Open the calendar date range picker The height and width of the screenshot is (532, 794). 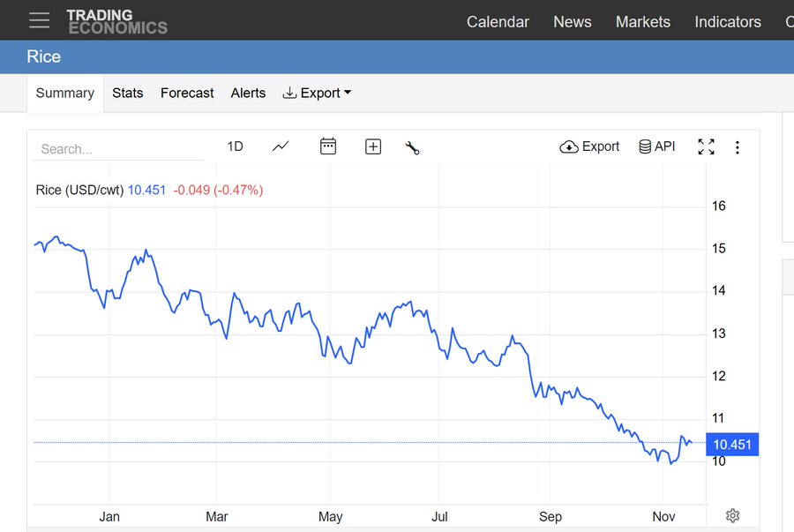[x=328, y=146]
